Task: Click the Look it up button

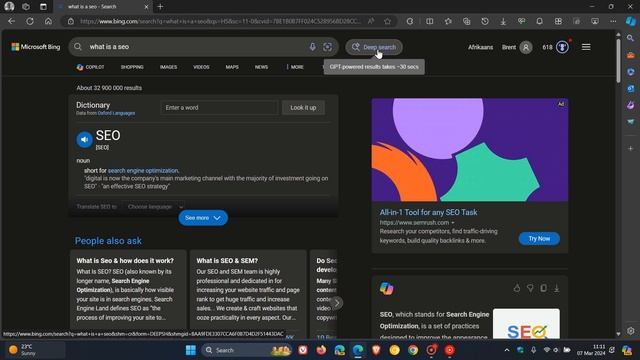Action: pyautogui.click(x=303, y=108)
